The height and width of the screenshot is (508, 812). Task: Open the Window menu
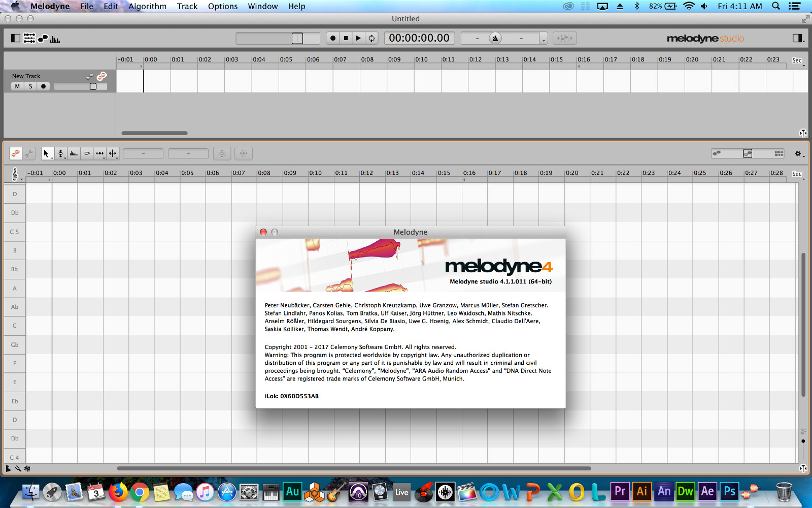[263, 6]
